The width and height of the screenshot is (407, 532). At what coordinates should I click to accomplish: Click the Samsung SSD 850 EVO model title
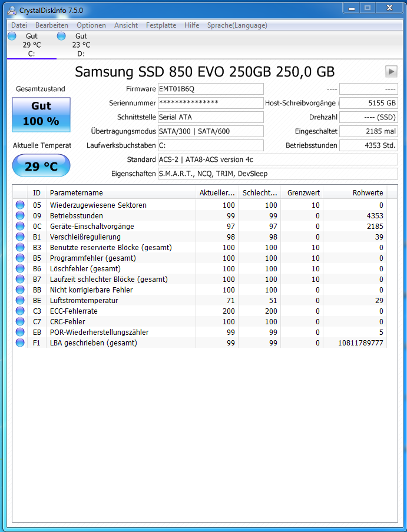click(205, 72)
